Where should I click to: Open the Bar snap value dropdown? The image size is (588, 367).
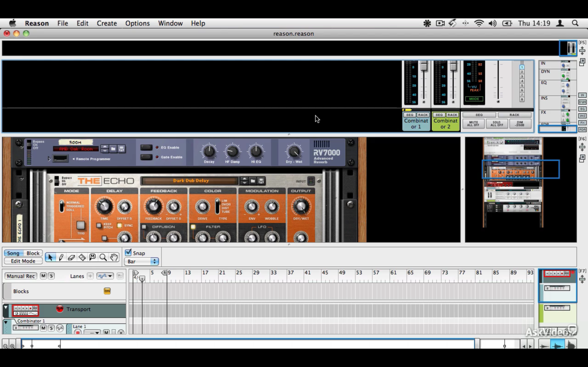pyautogui.click(x=141, y=261)
